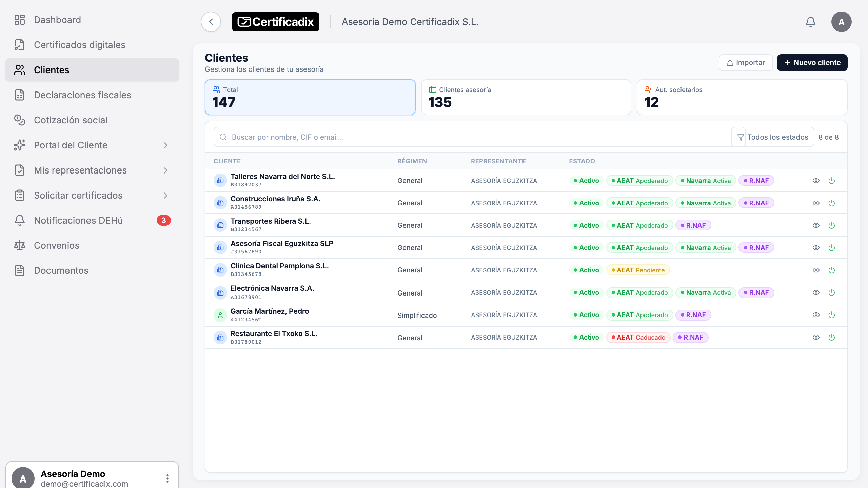Screen dimensions: 868x488
Task: Open Notificaciones DEHú section
Action: (92, 220)
